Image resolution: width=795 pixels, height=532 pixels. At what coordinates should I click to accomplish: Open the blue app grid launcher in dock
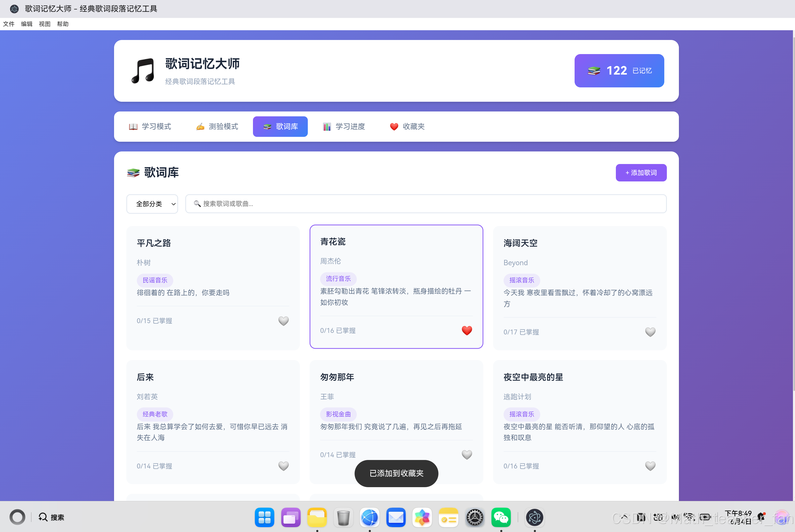264,517
